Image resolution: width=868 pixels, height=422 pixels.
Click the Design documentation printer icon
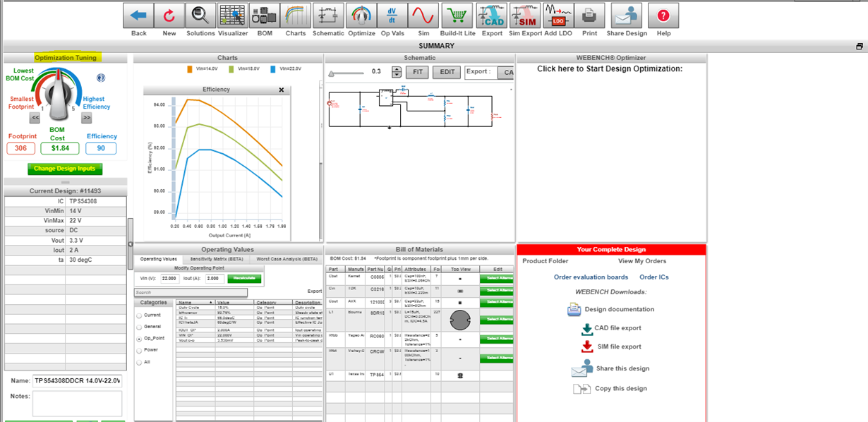pyautogui.click(x=574, y=309)
